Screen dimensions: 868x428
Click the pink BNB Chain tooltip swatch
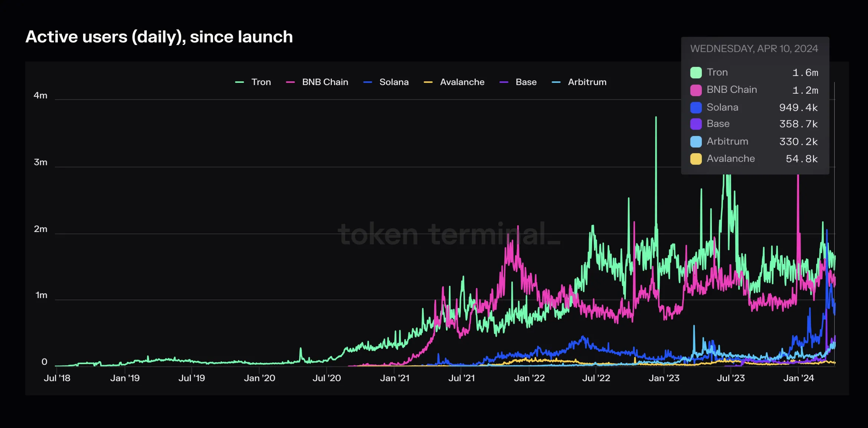[696, 90]
